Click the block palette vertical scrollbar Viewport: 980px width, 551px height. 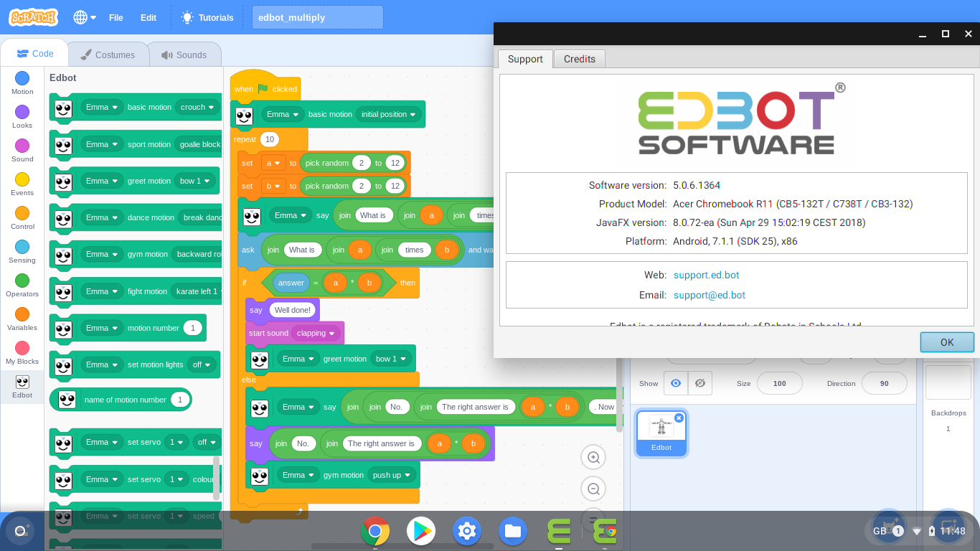tap(217, 478)
